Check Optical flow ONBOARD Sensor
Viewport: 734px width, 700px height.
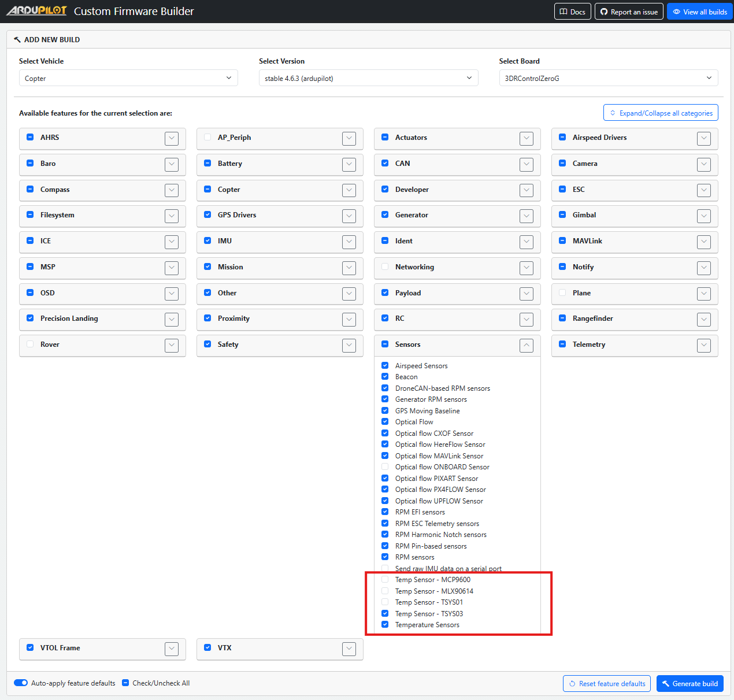pos(385,467)
